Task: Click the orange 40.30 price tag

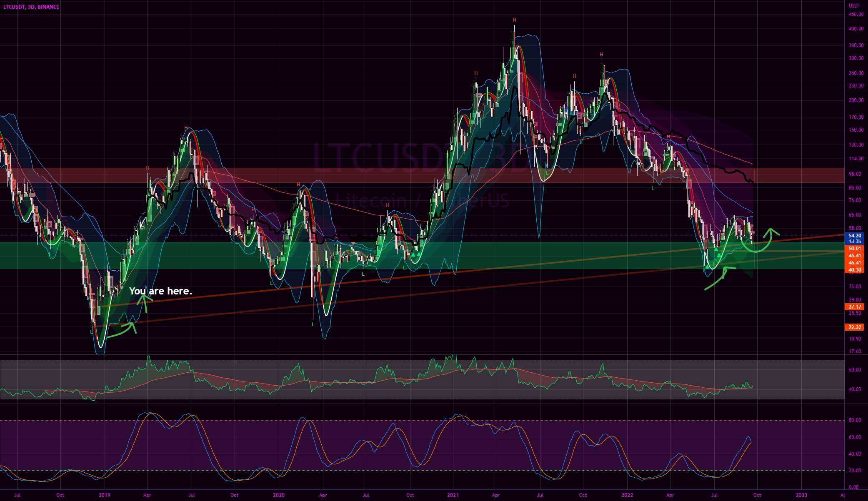Action: point(855,270)
